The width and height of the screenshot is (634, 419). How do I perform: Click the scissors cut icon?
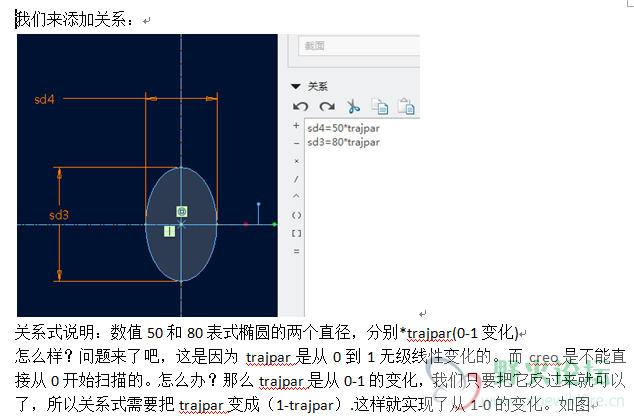[353, 107]
